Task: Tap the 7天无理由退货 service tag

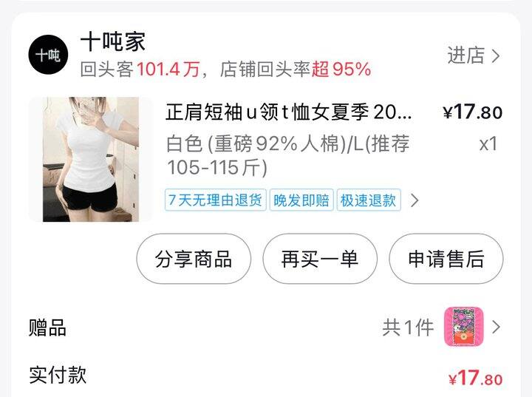Action: (x=216, y=200)
